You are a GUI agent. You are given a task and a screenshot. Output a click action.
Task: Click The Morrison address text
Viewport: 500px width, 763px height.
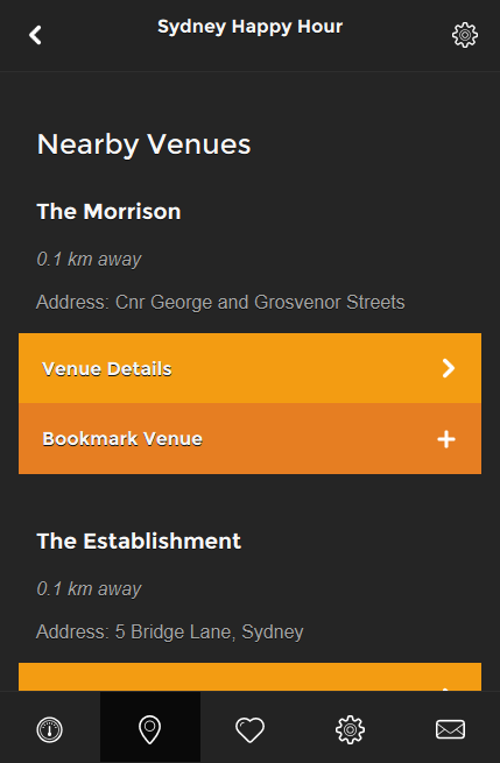click(220, 302)
